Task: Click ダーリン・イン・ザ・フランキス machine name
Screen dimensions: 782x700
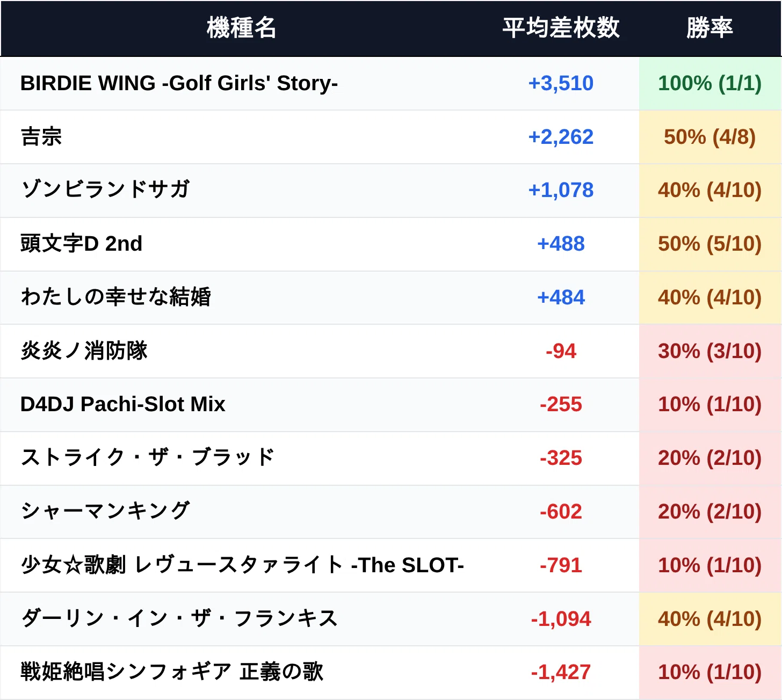Action: (179, 618)
